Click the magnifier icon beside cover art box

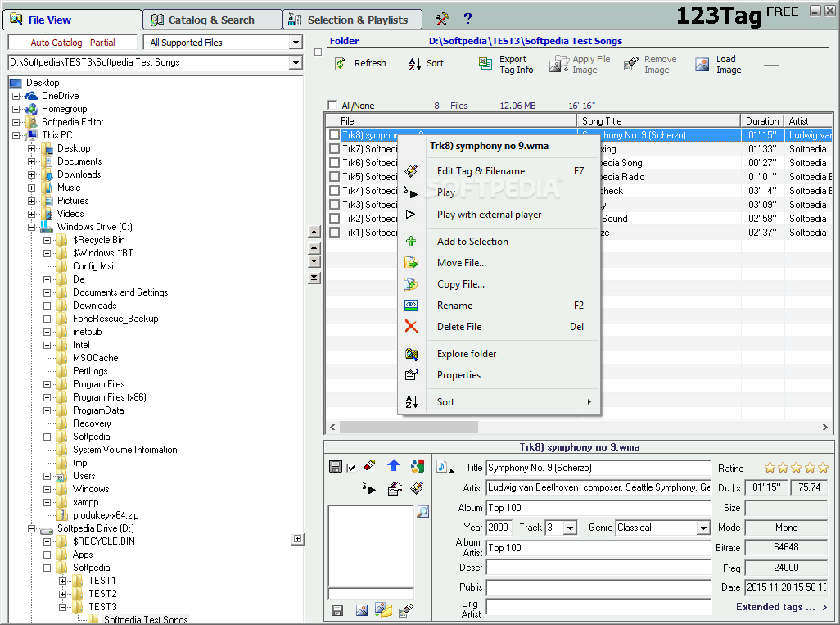click(x=422, y=511)
